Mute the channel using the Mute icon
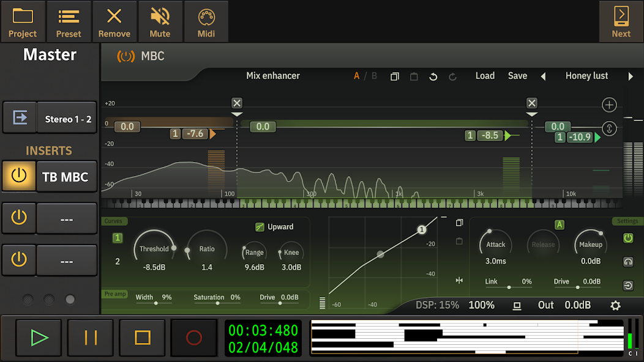Screen dimensions: 644x362 pyautogui.click(x=160, y=21)
